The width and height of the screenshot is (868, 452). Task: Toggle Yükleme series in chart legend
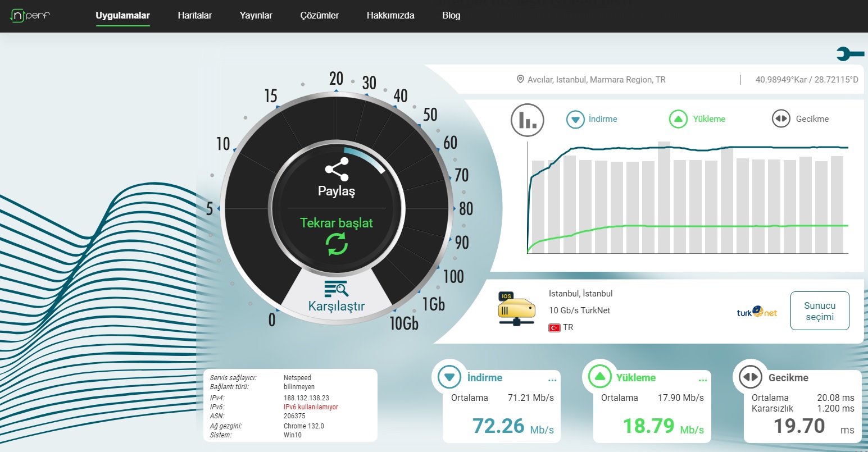coord(709,119)
